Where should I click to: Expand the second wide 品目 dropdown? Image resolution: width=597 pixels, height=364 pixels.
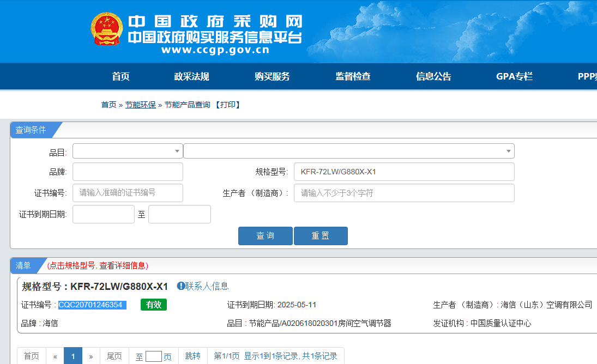[349, 151]
